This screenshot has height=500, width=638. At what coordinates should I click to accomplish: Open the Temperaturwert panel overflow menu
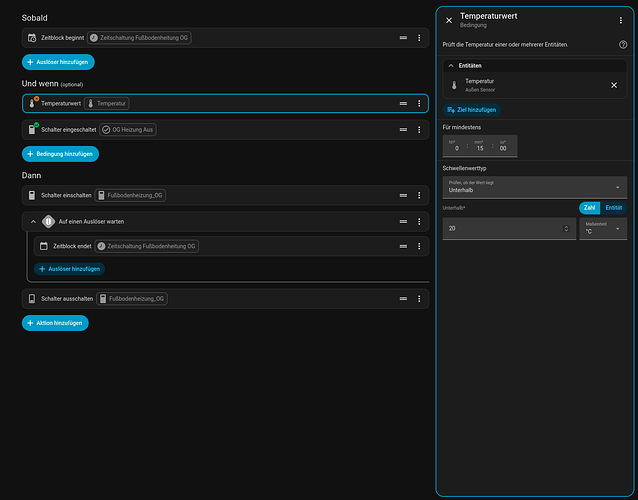[x=621, y=20]
